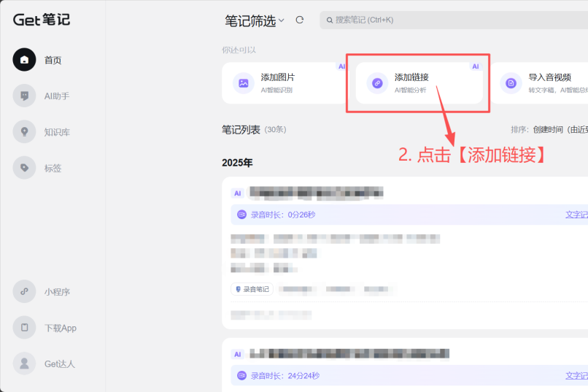Select Get达人 menu item
This screenshot has width=588, height=392.
(60, 364)
